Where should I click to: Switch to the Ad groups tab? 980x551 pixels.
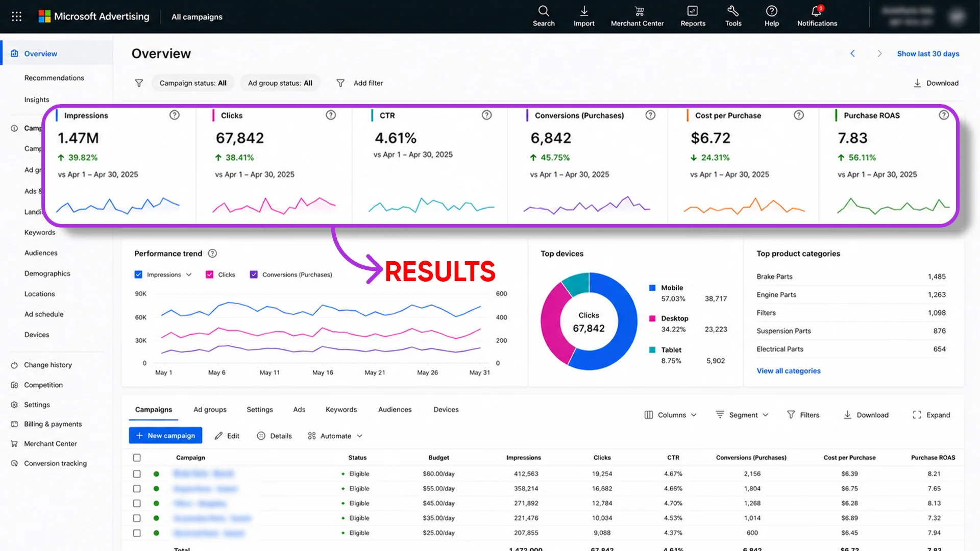click(x=210, y=410)
